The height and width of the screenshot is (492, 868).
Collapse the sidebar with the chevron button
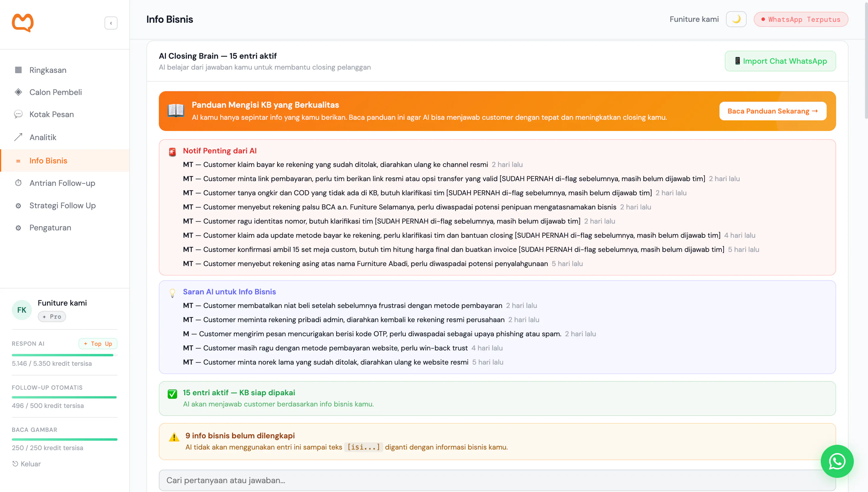[111, 23]
